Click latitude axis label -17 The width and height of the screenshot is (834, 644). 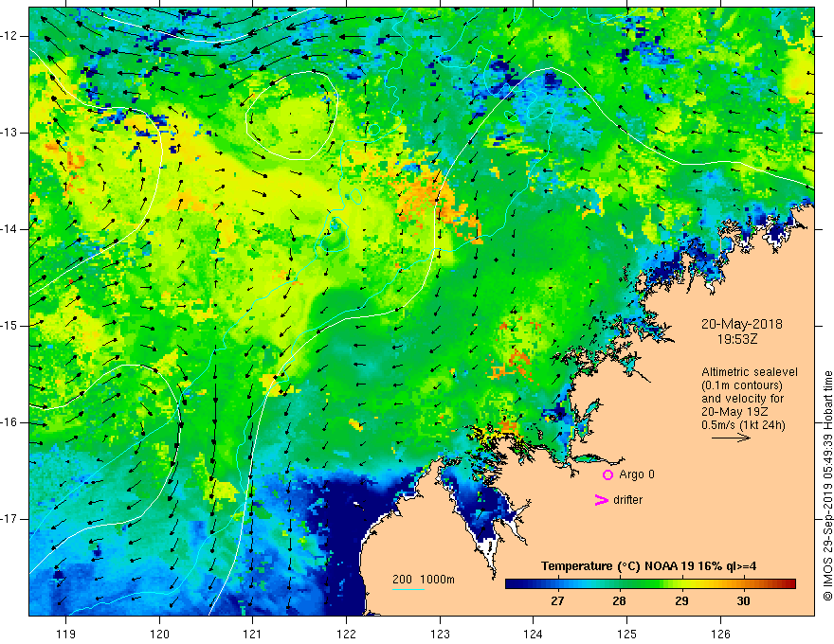pos(10,519)
